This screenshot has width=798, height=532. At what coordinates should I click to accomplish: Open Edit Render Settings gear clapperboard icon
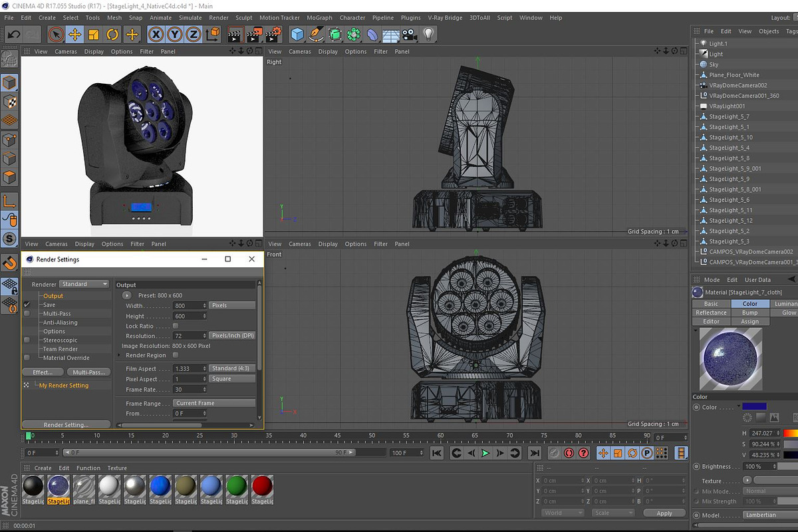click(274, 34)
